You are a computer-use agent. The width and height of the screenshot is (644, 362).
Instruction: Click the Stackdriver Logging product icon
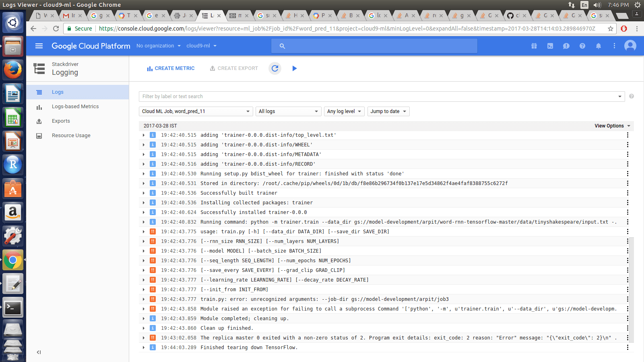pos(39,68)
